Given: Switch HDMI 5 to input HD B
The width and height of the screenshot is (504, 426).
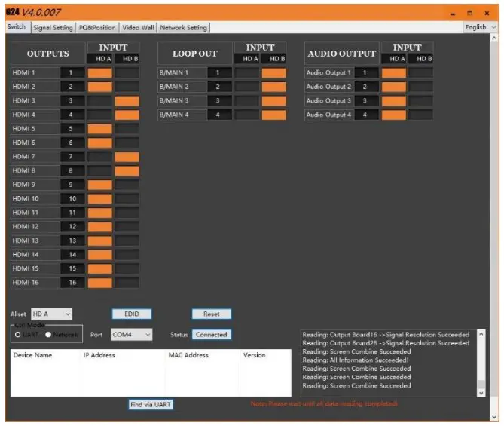Looking at the screenshot, I should click(127, 129).
